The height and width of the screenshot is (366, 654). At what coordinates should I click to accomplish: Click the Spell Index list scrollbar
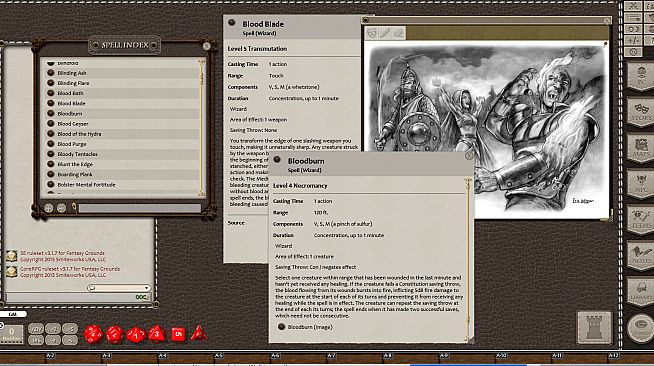click(x=202, y=128)
